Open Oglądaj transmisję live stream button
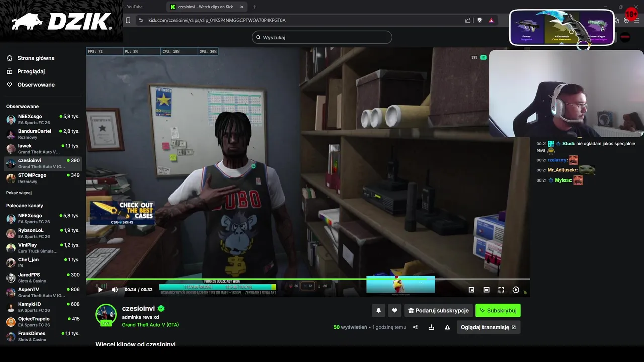The image size is (644, 362). tap(489, 327)
